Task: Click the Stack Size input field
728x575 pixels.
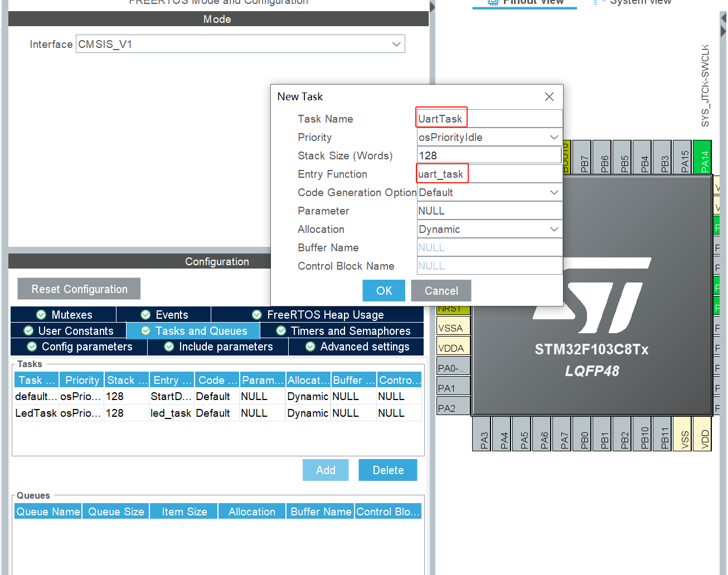Action: coord(489,155)
